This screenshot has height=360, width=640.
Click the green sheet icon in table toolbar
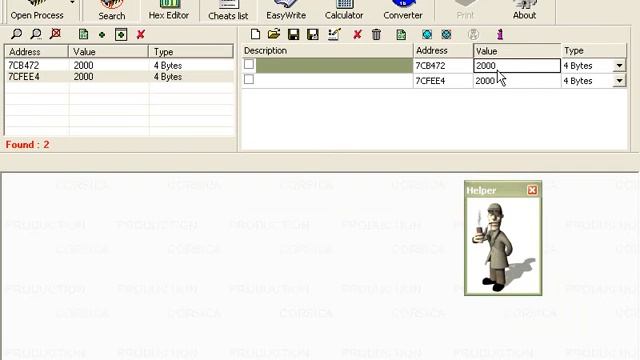401,35
